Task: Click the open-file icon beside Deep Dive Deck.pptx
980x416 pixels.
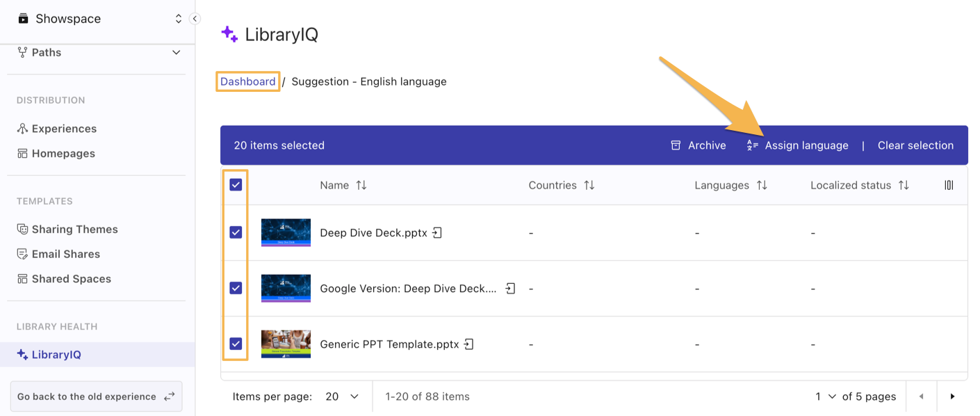Action: 437,232
